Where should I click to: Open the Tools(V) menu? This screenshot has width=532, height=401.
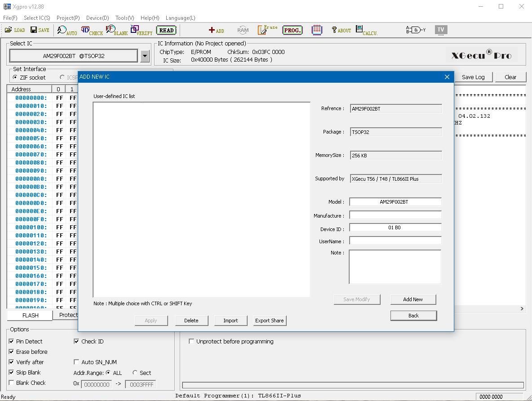[125, 18]
